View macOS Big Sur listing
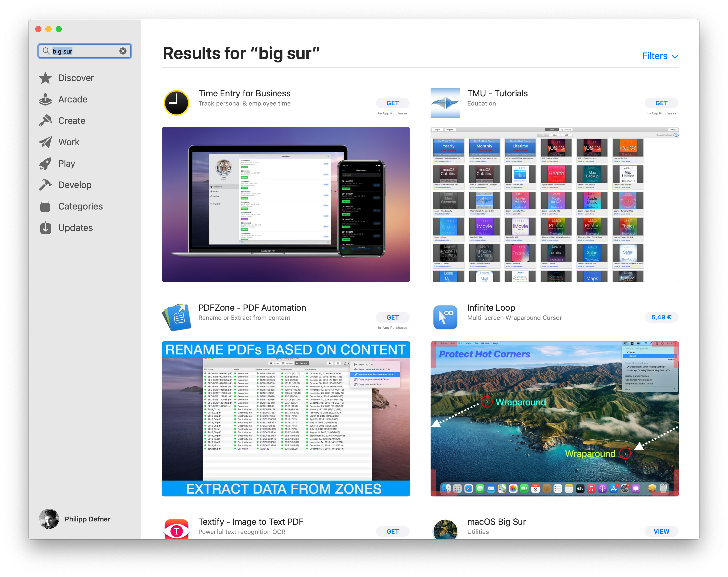This screenshot has width=728, height=577. click(x=661, y=531)
